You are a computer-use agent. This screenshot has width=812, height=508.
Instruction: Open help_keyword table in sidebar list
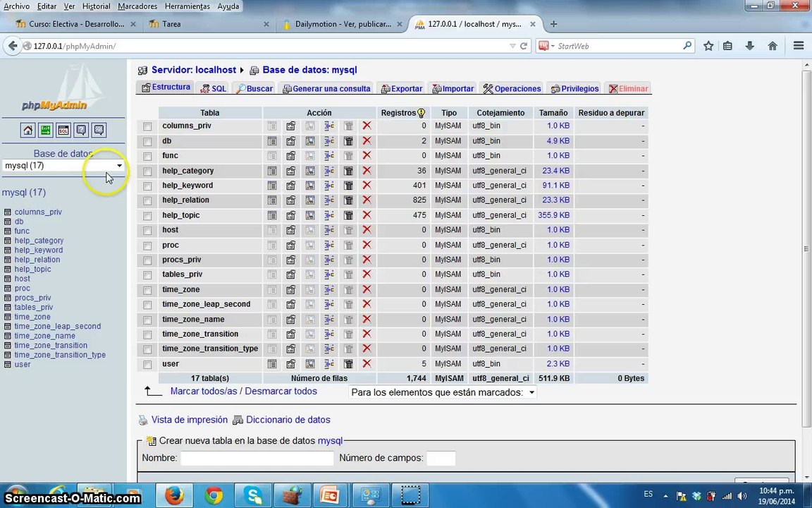click(x=38, y=250)
